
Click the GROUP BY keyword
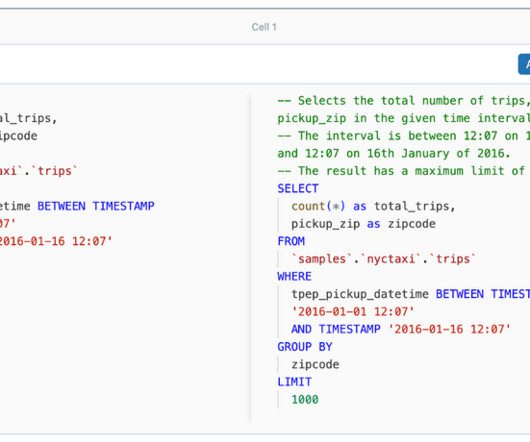(x=305, y=347)
